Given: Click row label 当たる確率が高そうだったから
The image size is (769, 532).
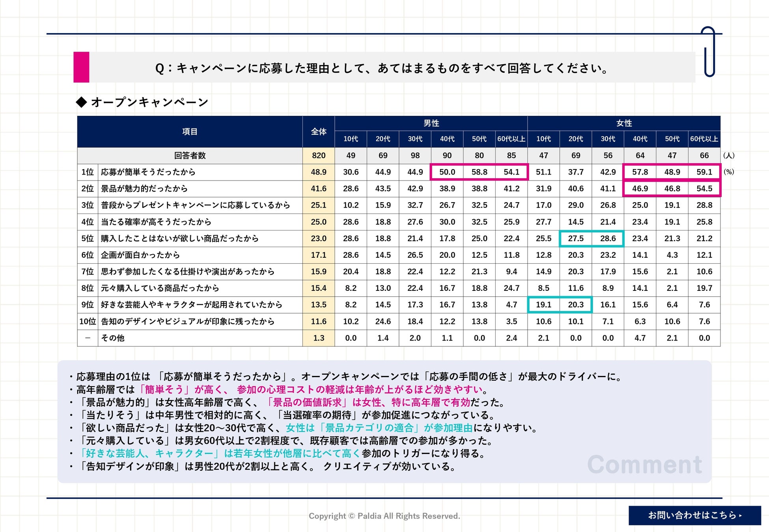Looking at the screenshot, I should 156,222.
